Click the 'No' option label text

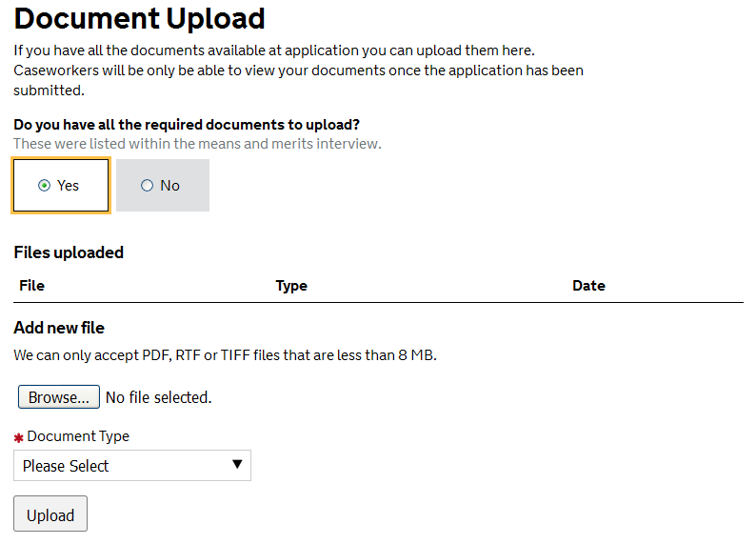tap(170, 186)
